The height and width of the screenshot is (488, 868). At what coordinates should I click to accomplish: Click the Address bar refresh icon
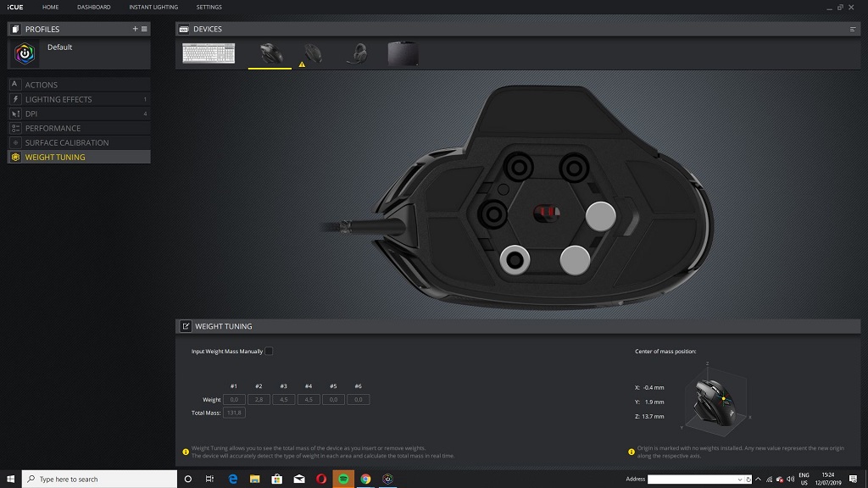pos(748,480)
